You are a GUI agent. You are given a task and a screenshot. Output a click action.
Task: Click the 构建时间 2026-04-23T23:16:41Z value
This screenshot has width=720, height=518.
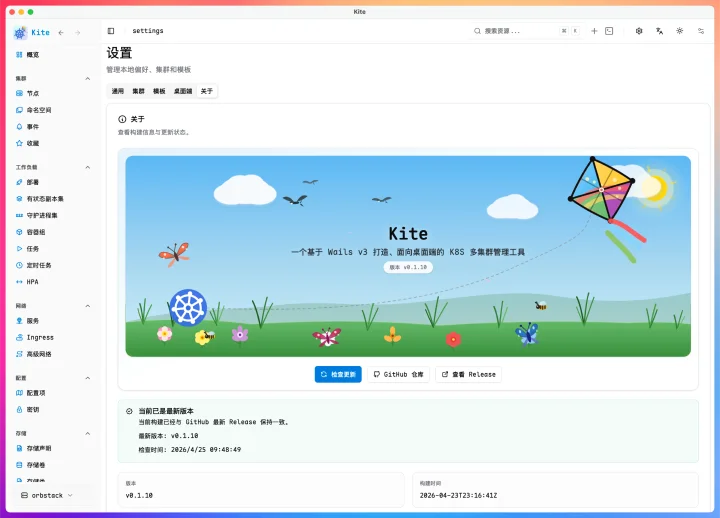tap(458, 495)
